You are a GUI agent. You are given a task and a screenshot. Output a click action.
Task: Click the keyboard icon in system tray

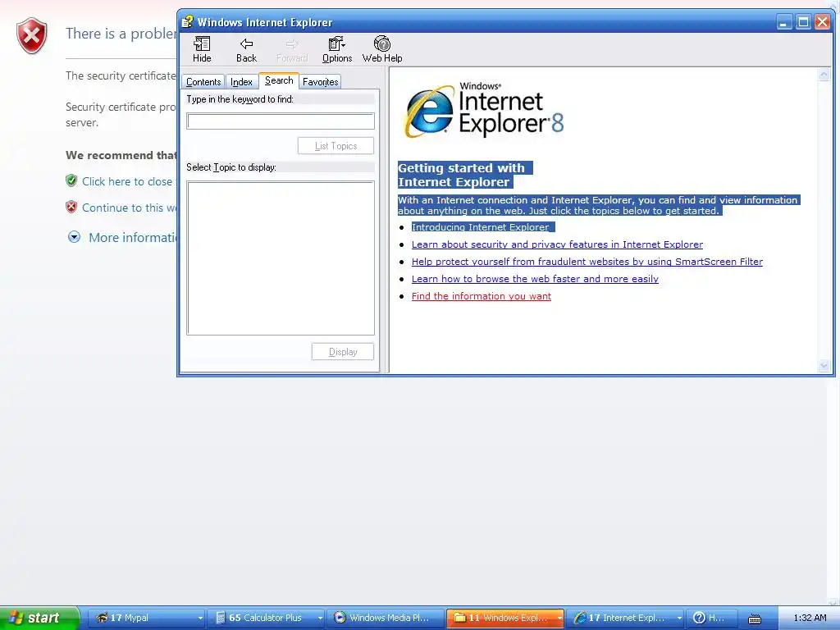(x=755, y=619)
